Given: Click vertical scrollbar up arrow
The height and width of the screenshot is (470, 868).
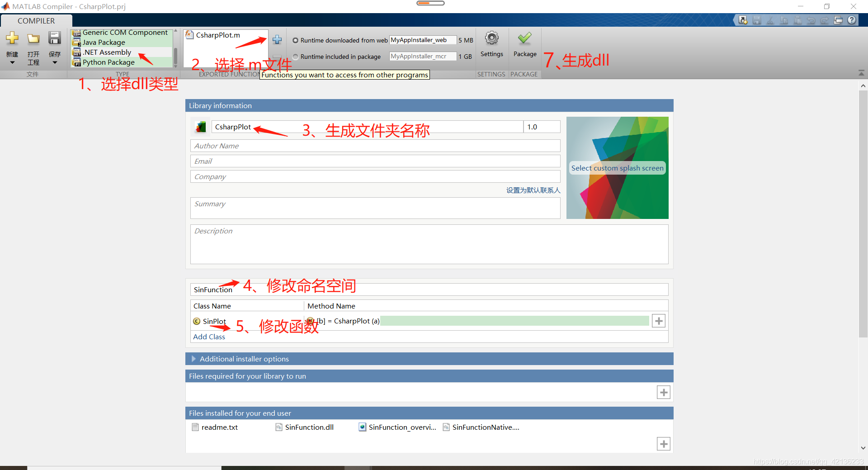Looking at the screenshot, I should pyautogui.click(x=863, y=85).
